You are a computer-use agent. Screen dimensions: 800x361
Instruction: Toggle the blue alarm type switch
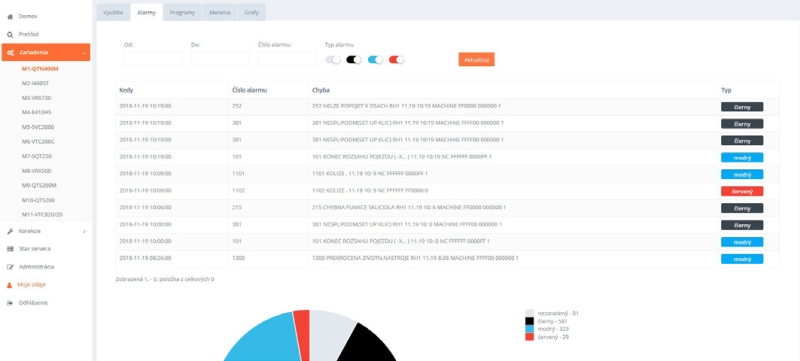(x=376, y=60)
